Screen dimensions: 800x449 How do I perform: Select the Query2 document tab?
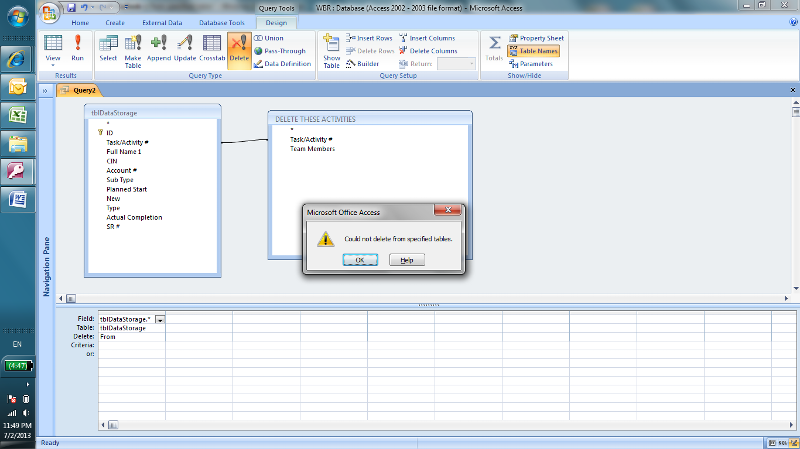coord(79,90)
